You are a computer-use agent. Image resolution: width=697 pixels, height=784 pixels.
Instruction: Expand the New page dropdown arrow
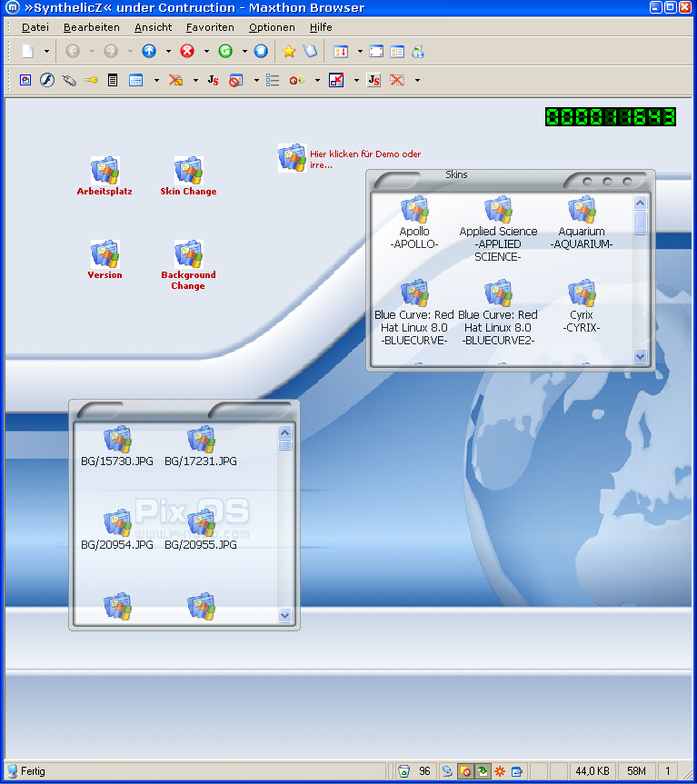46,51
